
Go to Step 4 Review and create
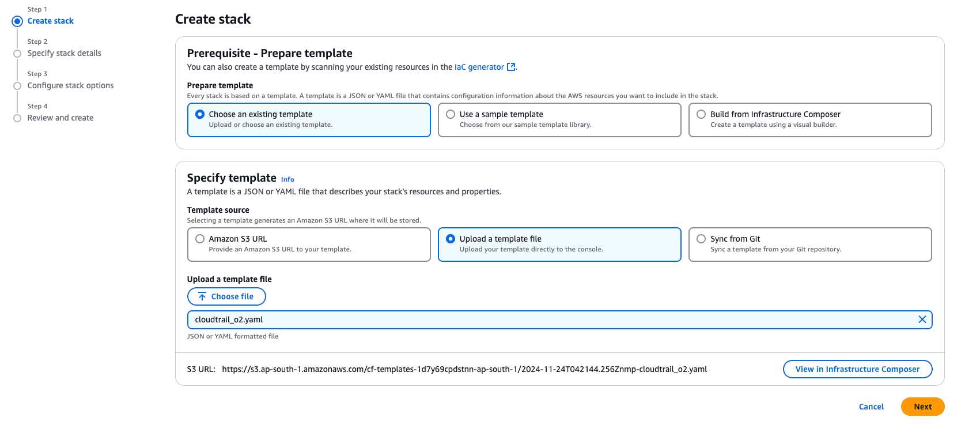[60, 118]
